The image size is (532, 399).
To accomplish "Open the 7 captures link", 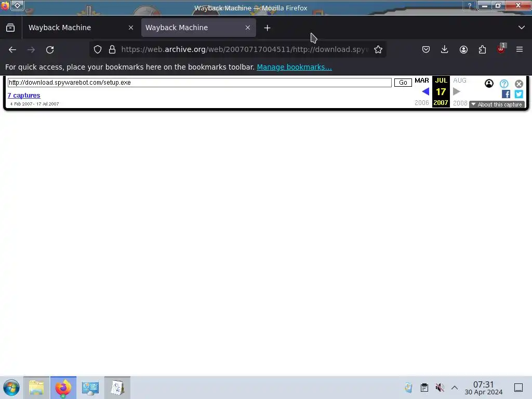I will [24, 96].
